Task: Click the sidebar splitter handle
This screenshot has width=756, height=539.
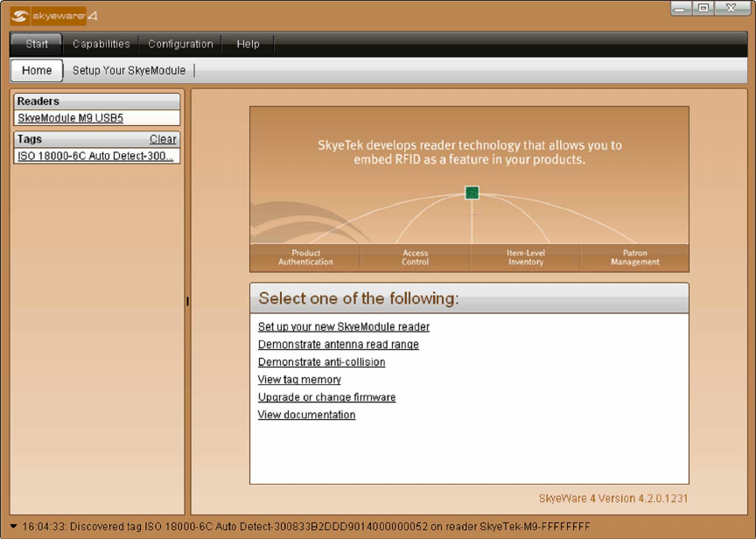Action: [187, 301]
